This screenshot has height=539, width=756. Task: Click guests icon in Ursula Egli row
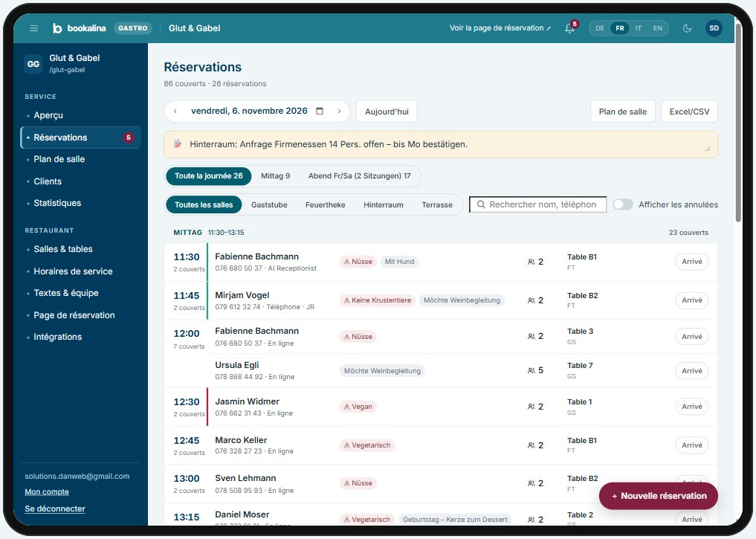pyautogui.click(x=531, y=370)
